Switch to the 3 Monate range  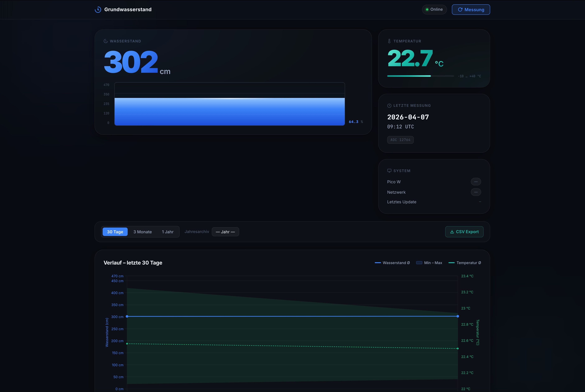pos(143,232)
